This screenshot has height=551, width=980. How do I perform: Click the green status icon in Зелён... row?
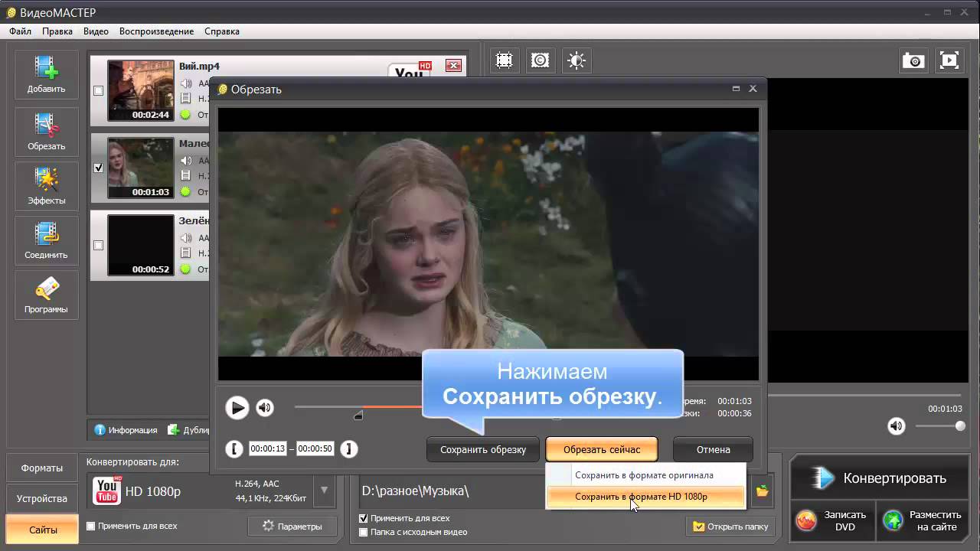tap(185, 269)
